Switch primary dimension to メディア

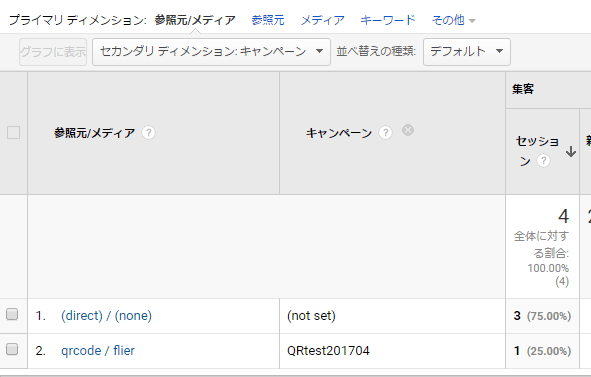(x=323, y=20)
